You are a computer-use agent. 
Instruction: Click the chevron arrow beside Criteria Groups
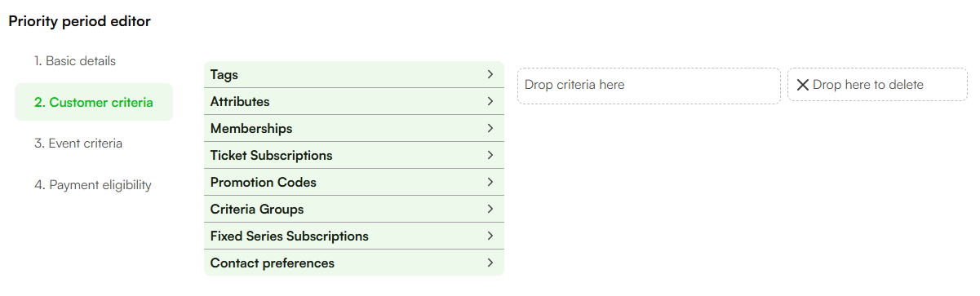490,209
